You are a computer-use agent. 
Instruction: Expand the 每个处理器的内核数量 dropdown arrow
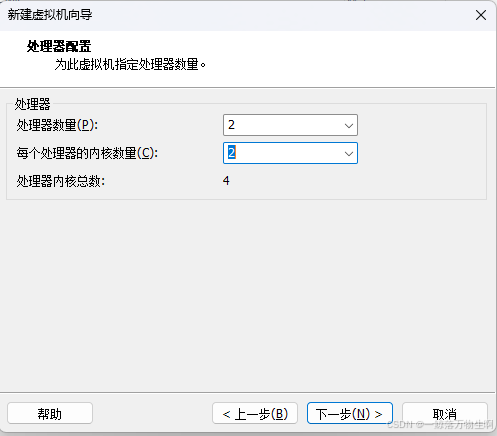coord(349,153)
